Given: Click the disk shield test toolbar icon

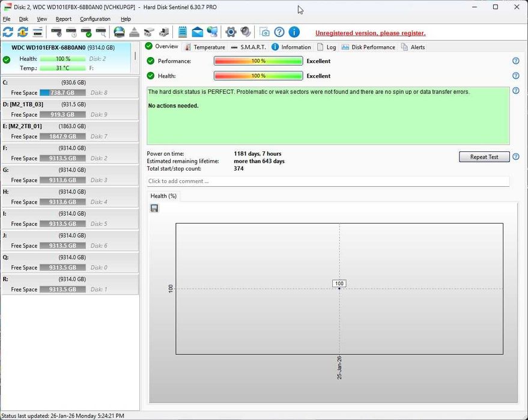Looking at the screenshot, I should (56, 32).
